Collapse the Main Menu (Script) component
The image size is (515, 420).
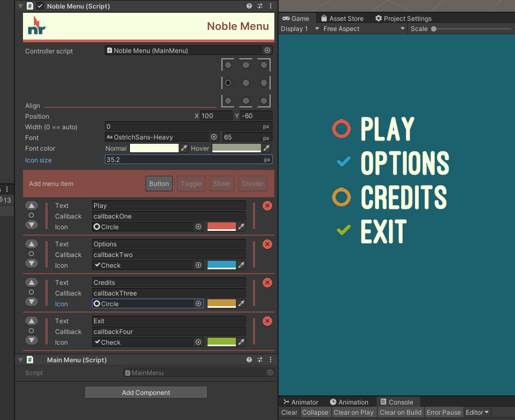tap(20, 360)
